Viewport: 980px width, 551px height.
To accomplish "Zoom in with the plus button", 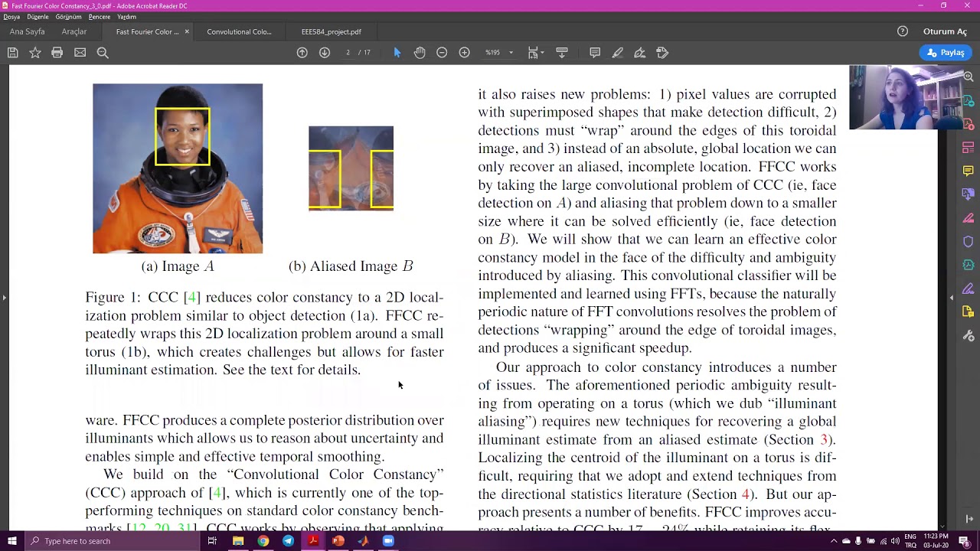I will [x=464, y=53].
